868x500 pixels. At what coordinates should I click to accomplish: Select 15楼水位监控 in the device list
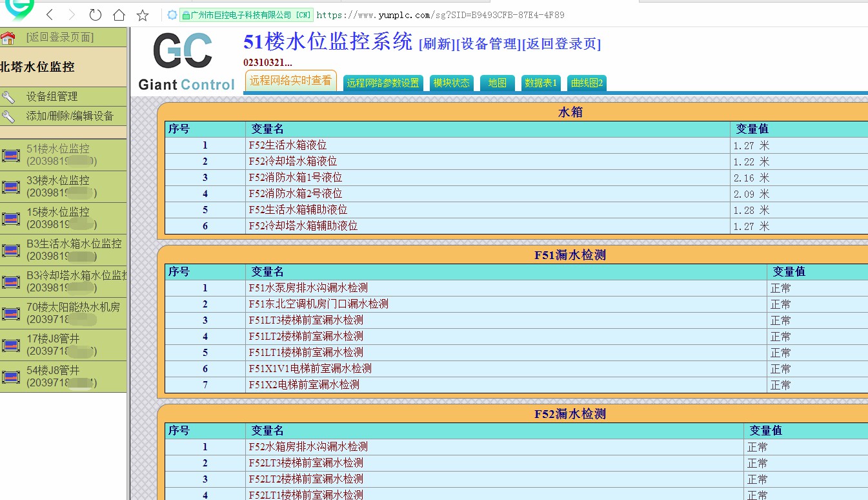pyautogui.click(x=58, y=213)
